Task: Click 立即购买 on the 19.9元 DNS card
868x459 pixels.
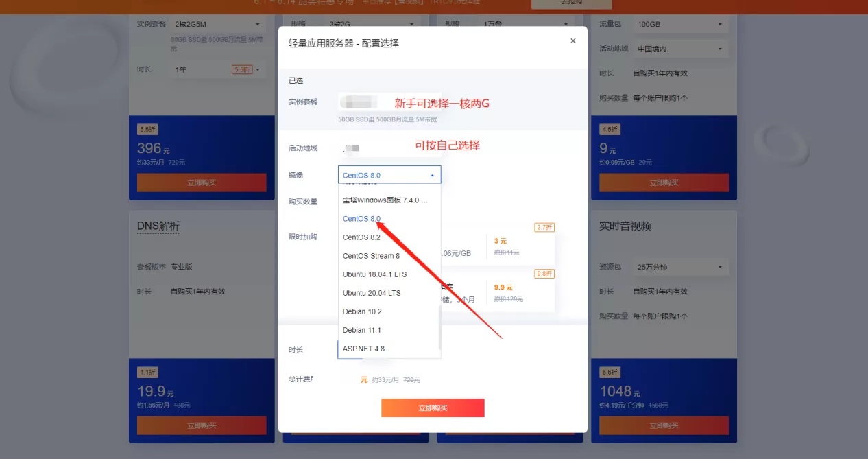Action: coord(202,425)
